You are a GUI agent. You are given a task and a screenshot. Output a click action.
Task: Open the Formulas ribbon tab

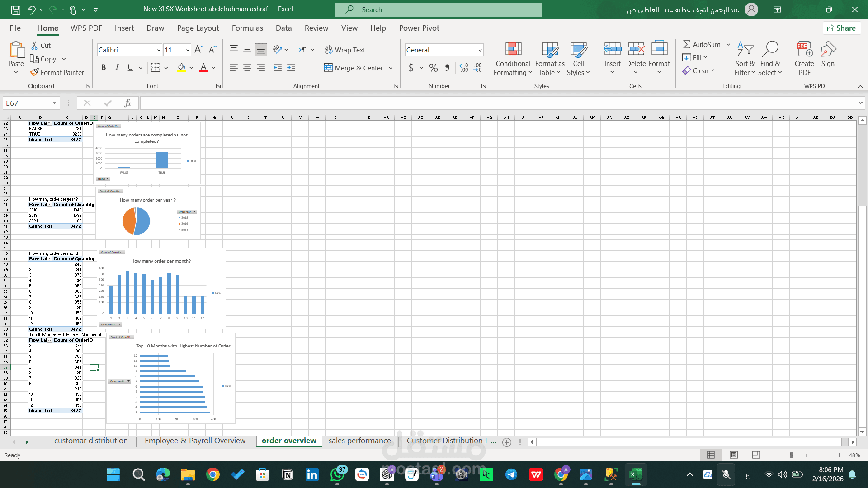[x=247, y=28]
